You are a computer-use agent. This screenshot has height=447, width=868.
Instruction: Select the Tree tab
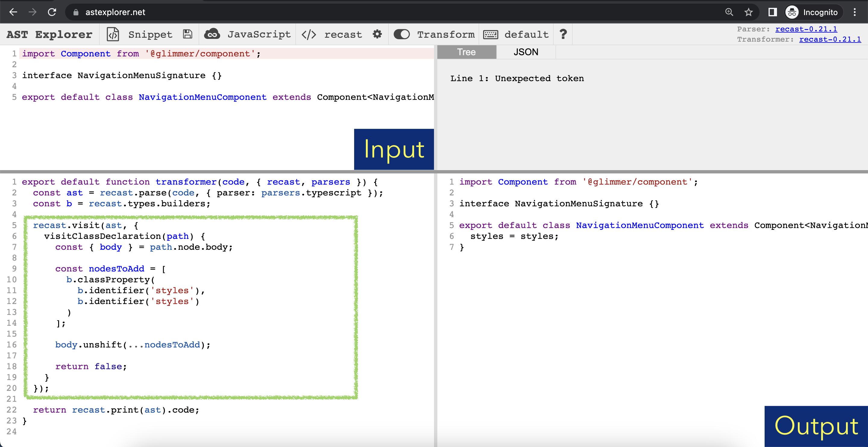pos(466,52)
